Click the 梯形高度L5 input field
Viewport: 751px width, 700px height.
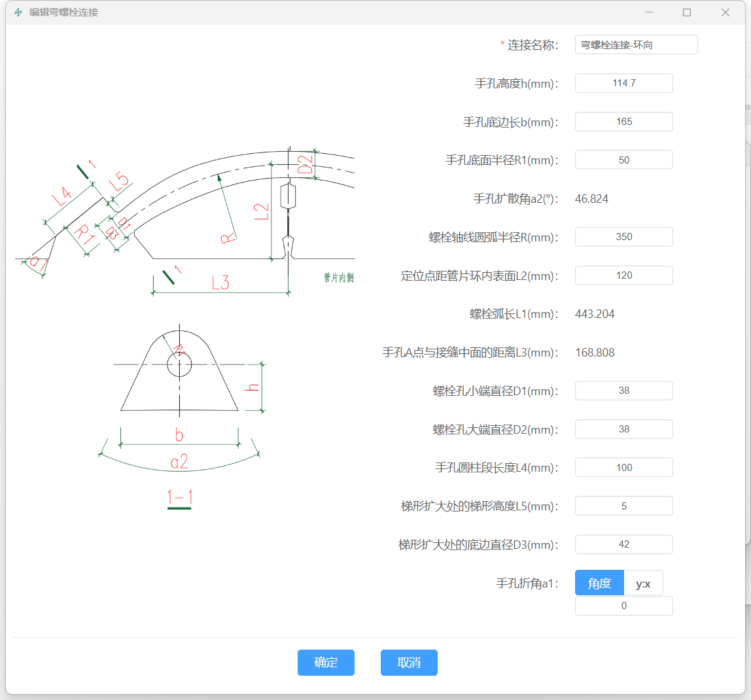[x=623, y=506]
